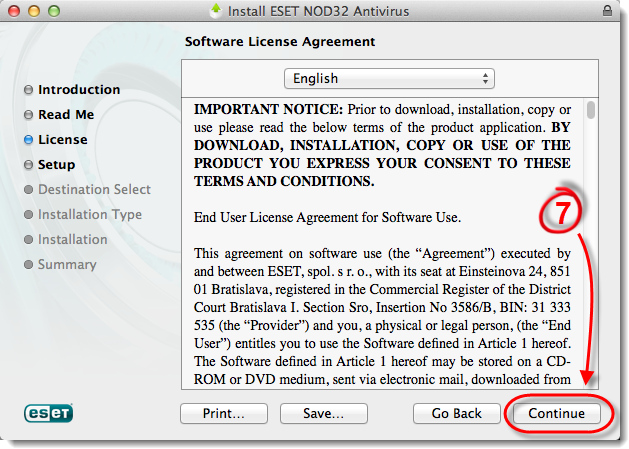Select the Summary step

(x=67, y=264)
